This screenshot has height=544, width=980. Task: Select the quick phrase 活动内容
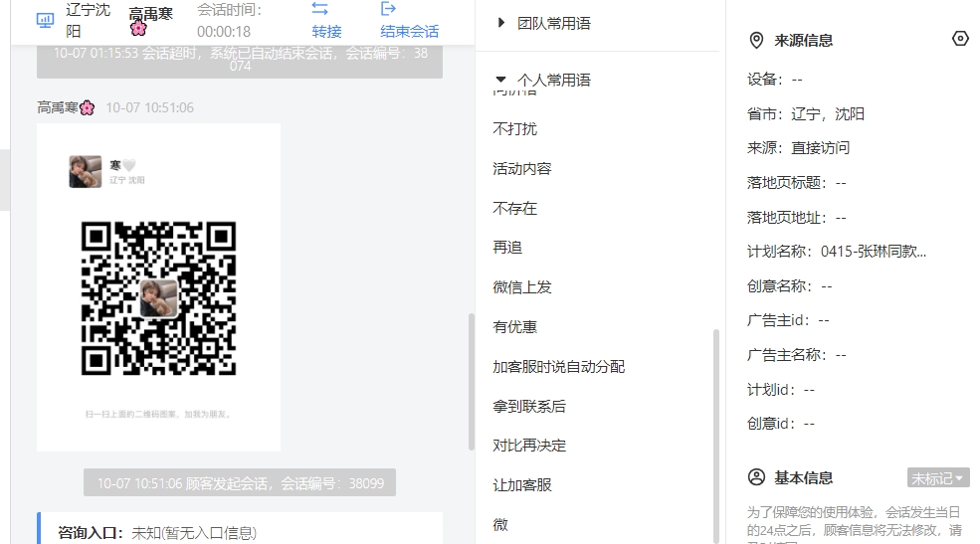coord(522,169)
